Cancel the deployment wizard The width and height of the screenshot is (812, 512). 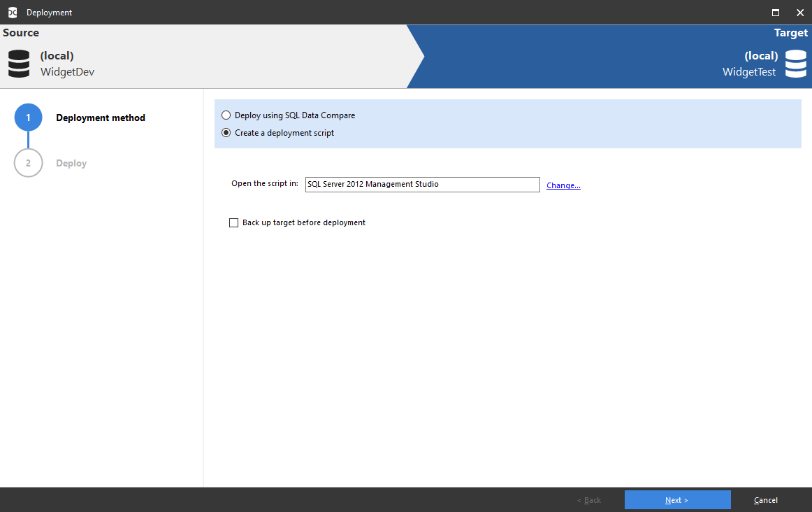tap(765, 499)
